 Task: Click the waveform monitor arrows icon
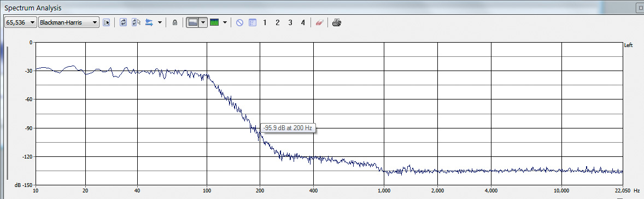click(x=149, y=22)
